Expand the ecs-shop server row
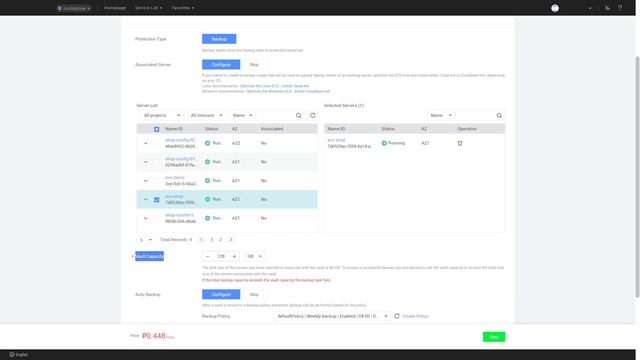640x360 pixels. click(146, 200)
